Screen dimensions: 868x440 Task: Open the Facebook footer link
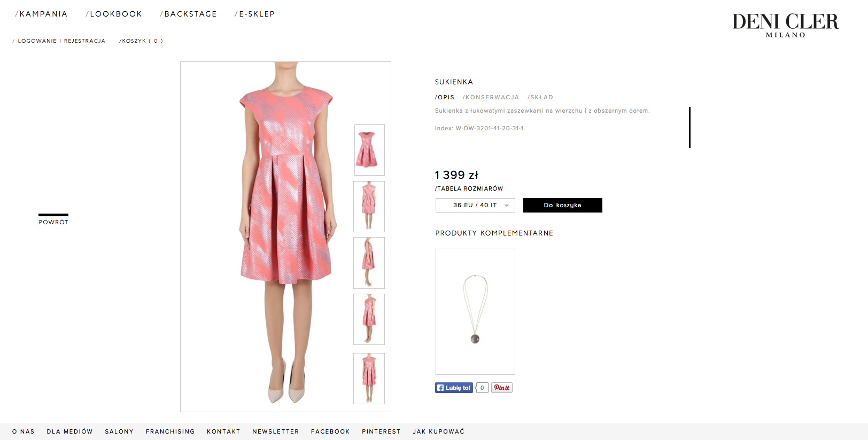pyautogui.click(x=330, y=431)
